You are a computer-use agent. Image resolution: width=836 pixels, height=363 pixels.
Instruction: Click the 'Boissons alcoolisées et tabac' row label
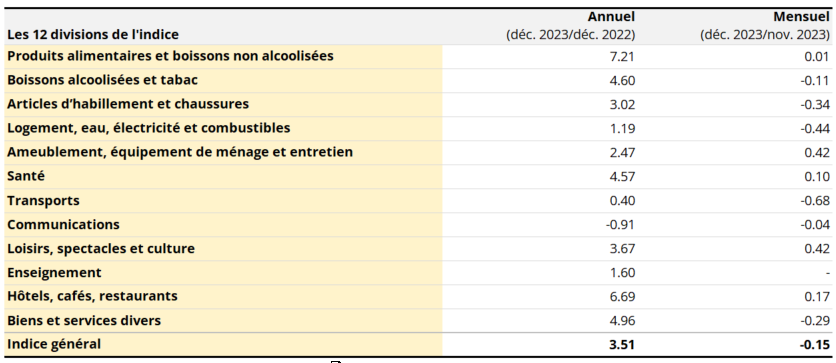(102, 80)
